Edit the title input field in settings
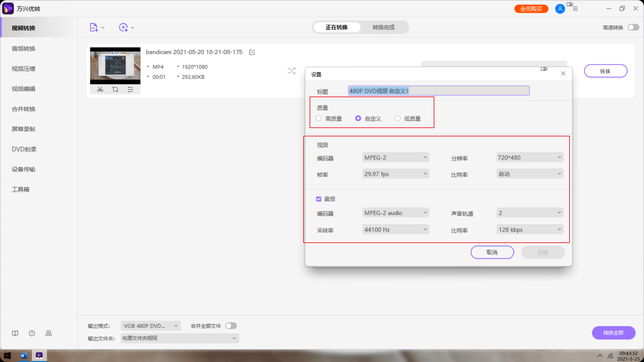This screenshot has width=644, height=362. pyautogui.click(x=438, y=90)
